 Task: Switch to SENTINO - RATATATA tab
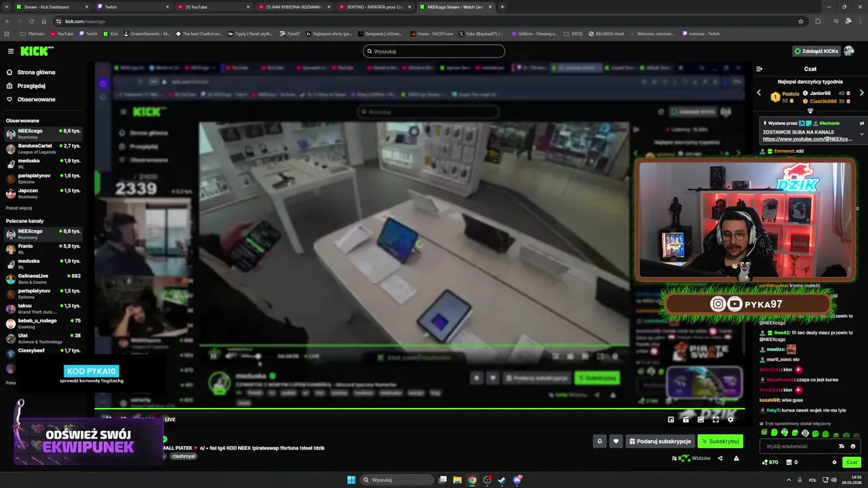(374, 7)
